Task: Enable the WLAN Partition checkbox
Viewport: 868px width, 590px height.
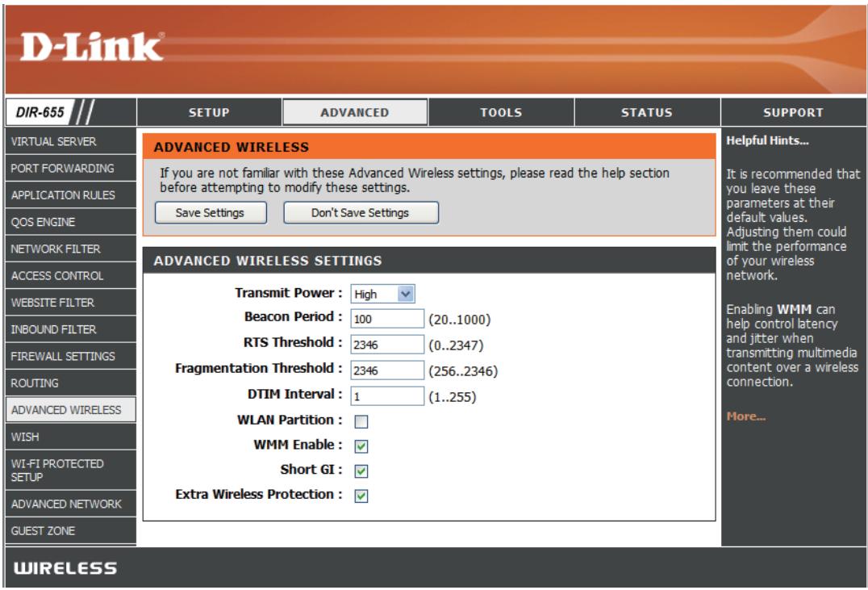Action: coord(361,421)
